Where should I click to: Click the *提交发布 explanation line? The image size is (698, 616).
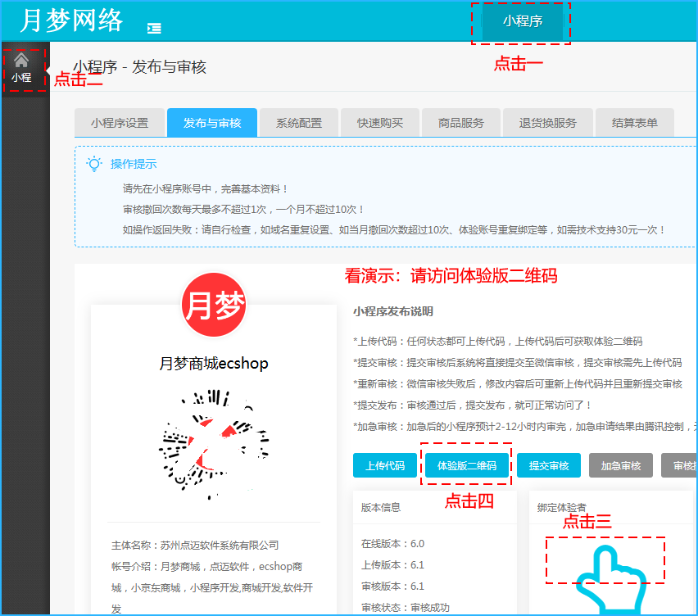(472, 405)
